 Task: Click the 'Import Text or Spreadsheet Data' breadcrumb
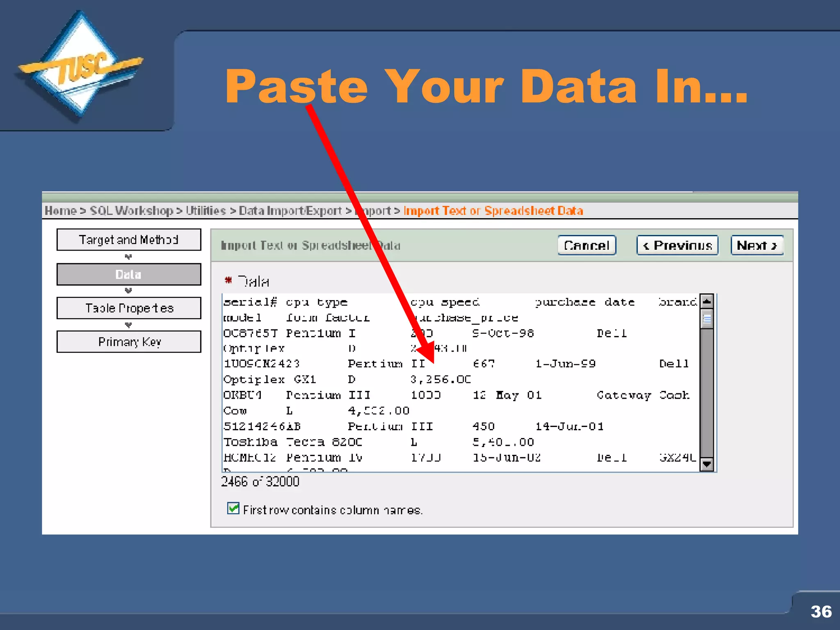click(x=493, y=211)
